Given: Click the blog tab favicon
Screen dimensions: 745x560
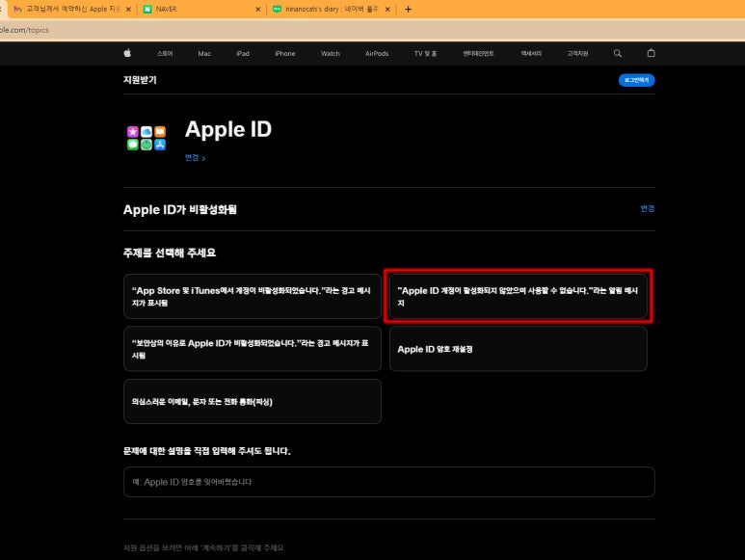Looking at the screenshot, I should pos(277,9).
